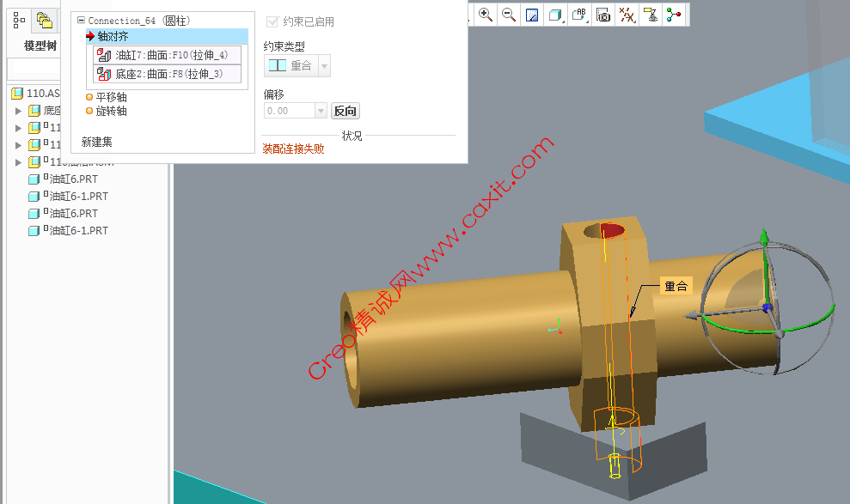Collapse the Connection_64 (圆柱) set
Image resolution: width=850 pixels, height=504 pixels.
click(81, 20)
